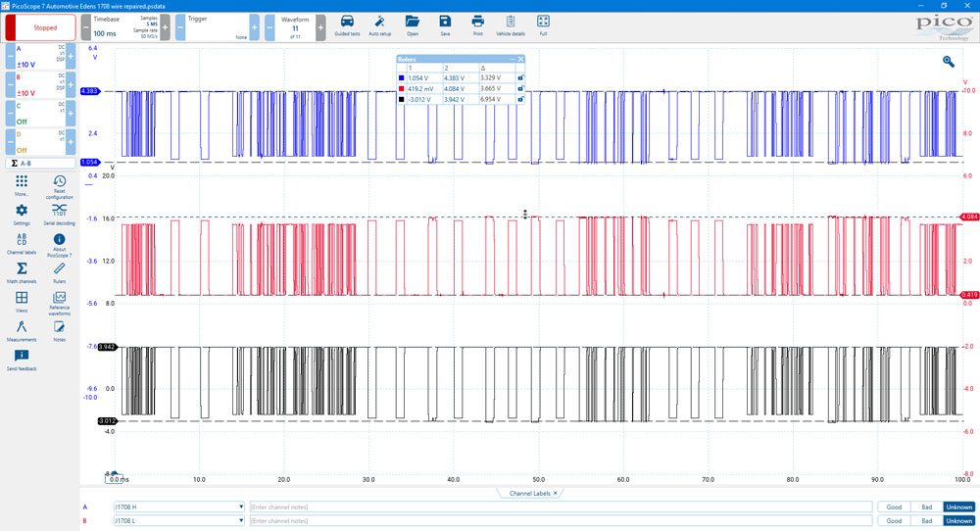This screenshot has height=531, width=980.
Task: Toggle the red Stopped capture button
Action: click(40, 28)
